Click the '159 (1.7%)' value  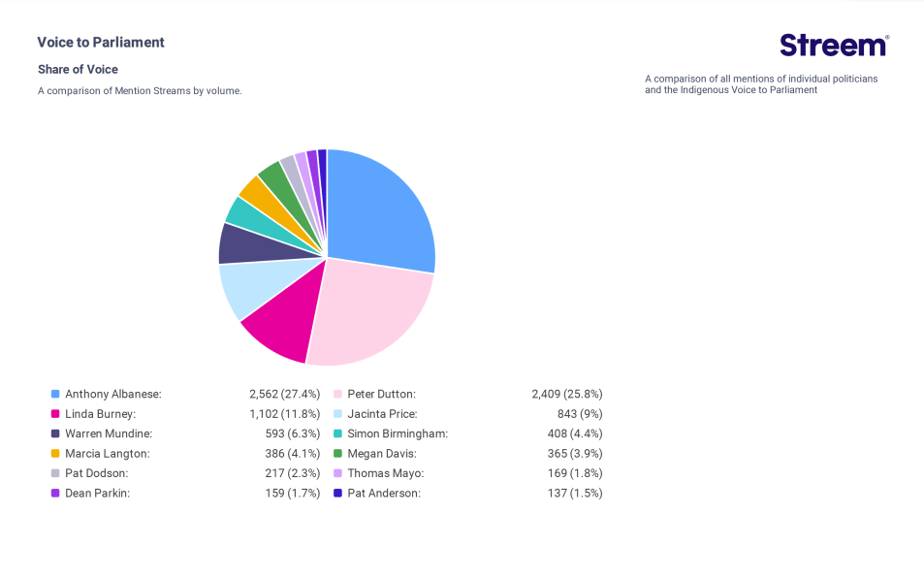292,493
